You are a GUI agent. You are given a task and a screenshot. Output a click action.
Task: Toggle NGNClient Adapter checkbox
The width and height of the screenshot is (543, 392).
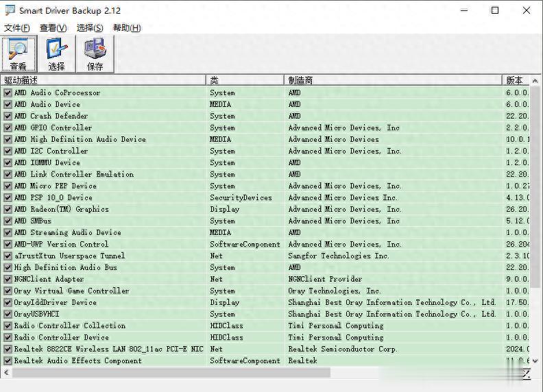[x=8, y=279]
